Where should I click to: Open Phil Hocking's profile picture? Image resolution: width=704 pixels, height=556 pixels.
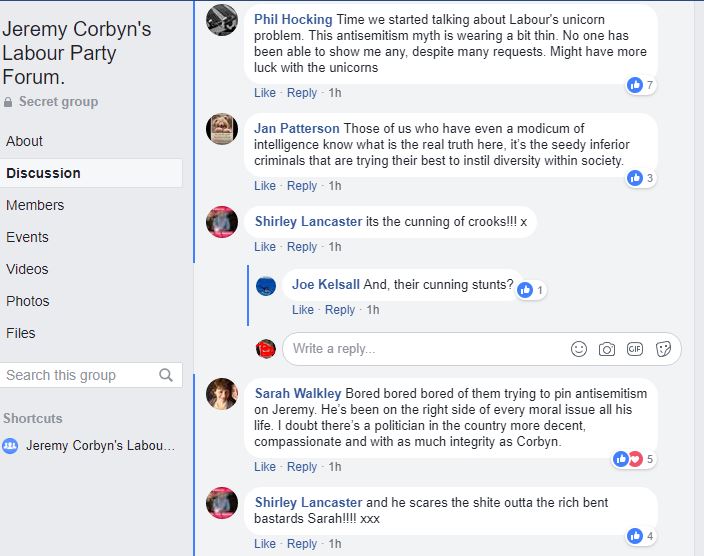point(222,19)
